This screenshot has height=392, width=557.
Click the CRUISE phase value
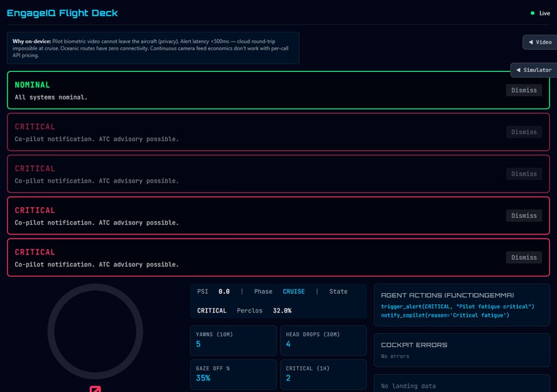point(294,292)
